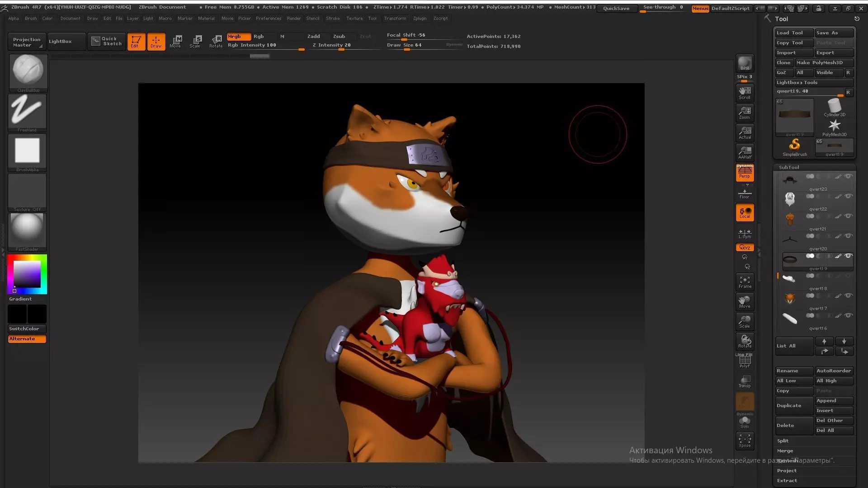The height and width of the screenshot is (488, 868).
Task: Open Projection Master
Action: [x=27, y=42]
